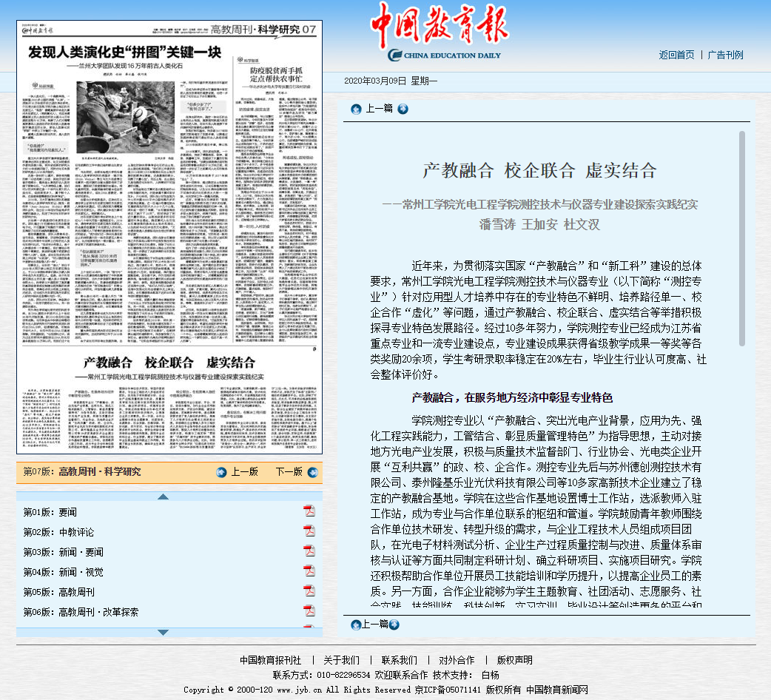This screenshot has width=771, height=700.
Task: Click 上一篇 link below the article
Action: [374, 625]
